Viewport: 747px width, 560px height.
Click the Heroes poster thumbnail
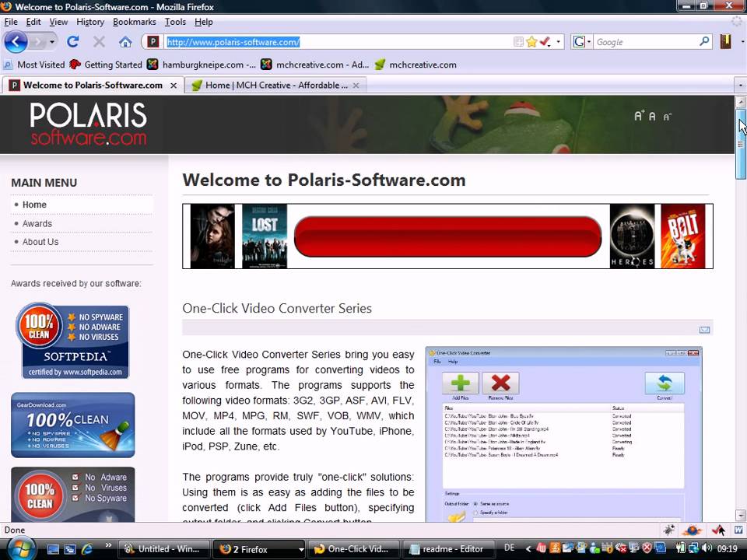(x=632, y=236)
